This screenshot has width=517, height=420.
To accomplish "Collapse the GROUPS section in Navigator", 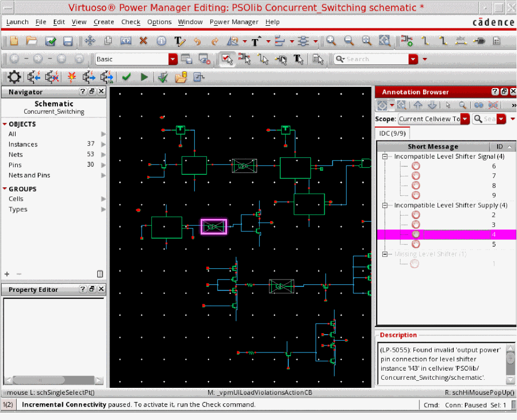I will click(5, 189).
